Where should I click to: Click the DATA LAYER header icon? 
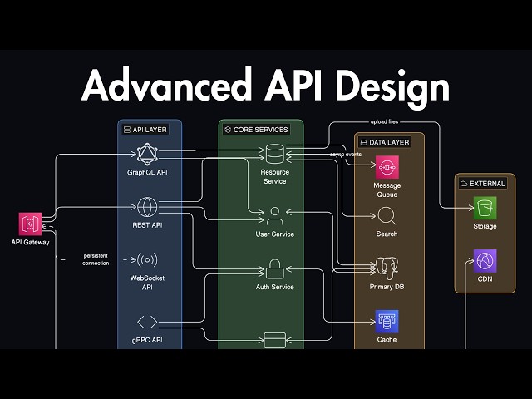pos(363,142)
